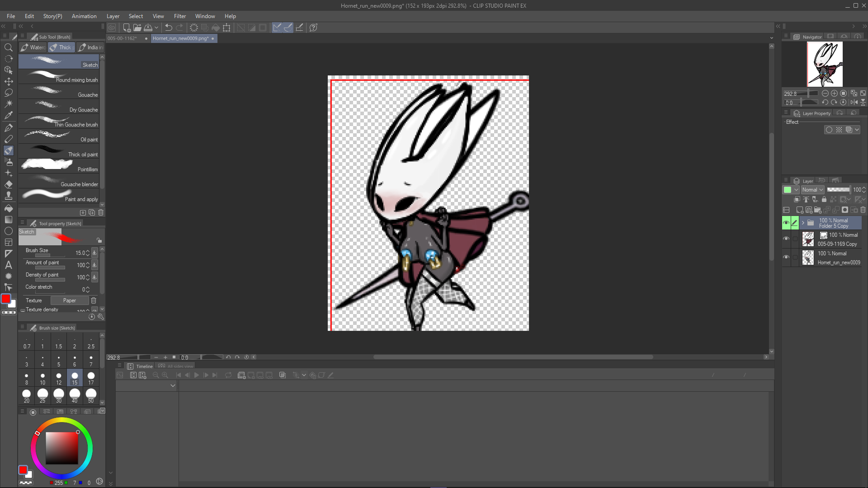This screenshot has height=488, width=868.
Task: Click the layer opacity stepper arrows
Action: (864, 190)
